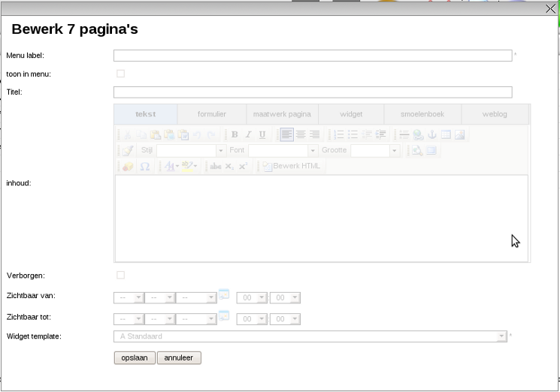Click the brush icon beside Stijl

tap(128, 150)
